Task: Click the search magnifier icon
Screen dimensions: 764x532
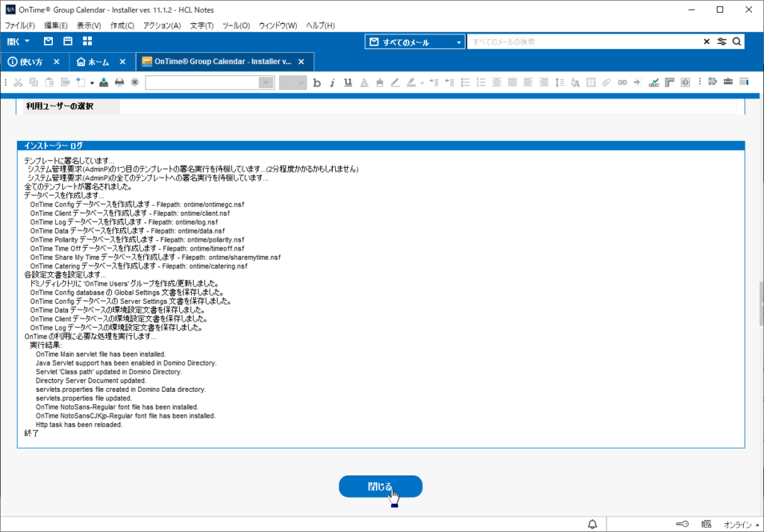Action: point(736,42)
